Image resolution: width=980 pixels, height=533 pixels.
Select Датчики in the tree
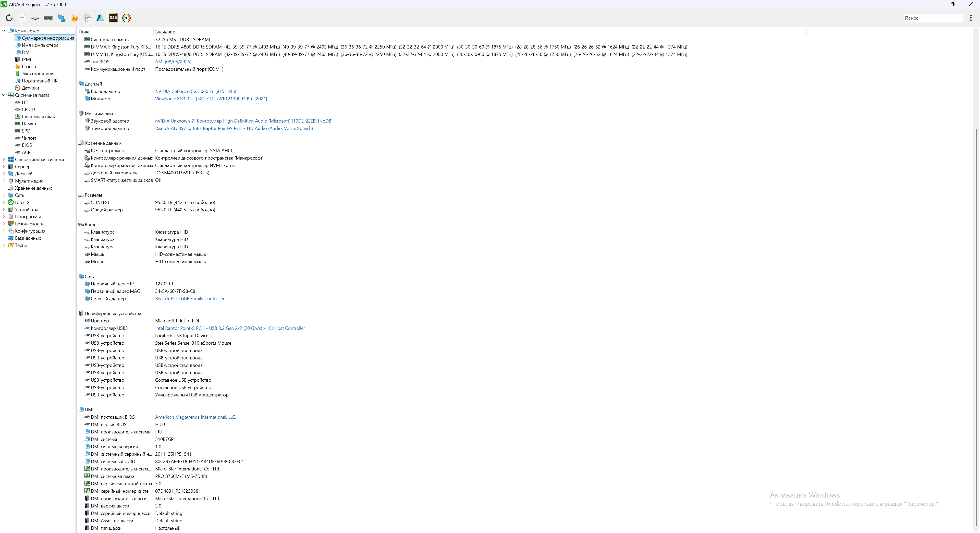click(30, 88)
